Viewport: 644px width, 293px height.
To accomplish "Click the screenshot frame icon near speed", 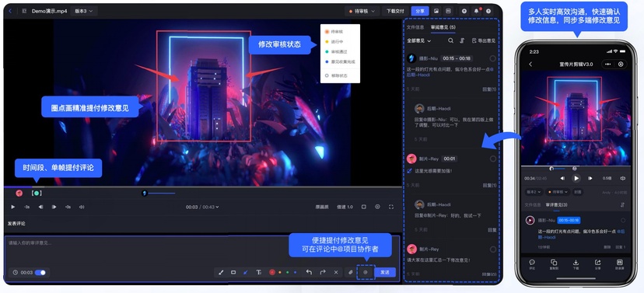I will (364, 208).
